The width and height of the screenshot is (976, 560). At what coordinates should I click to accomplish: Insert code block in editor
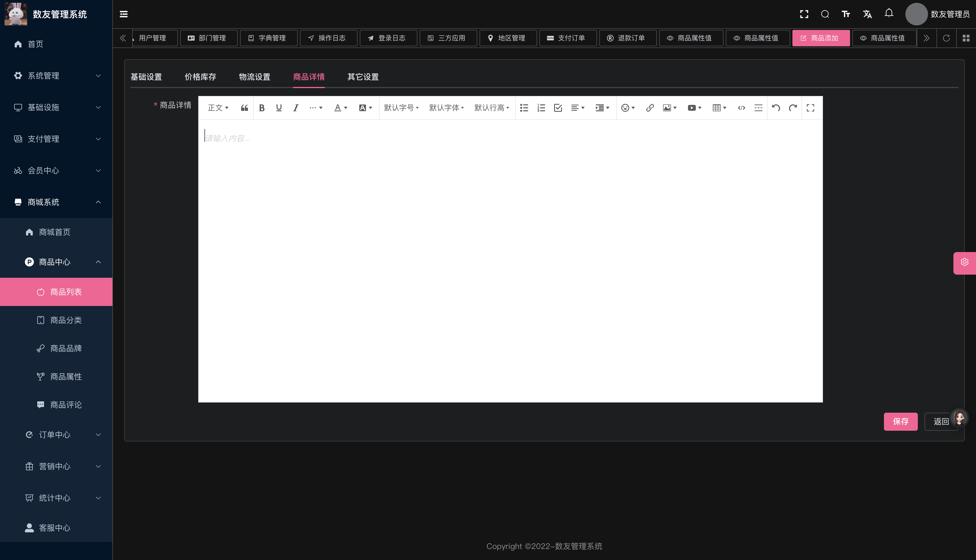(741, 108)
